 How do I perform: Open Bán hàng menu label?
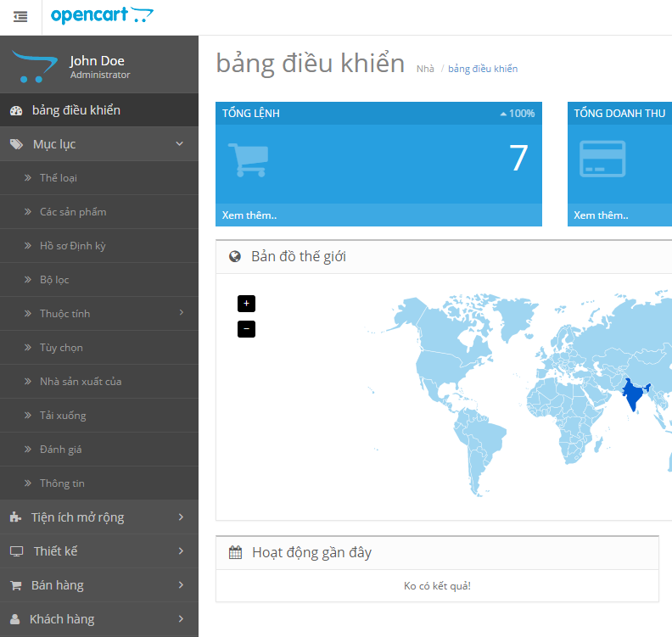pyautogui.click(x=58, y=585)
